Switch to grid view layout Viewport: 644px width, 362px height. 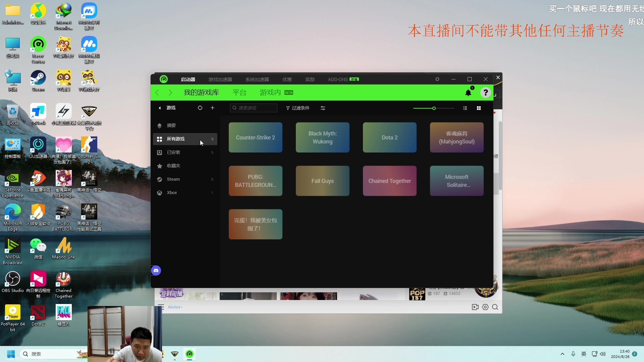coord(479,108)
